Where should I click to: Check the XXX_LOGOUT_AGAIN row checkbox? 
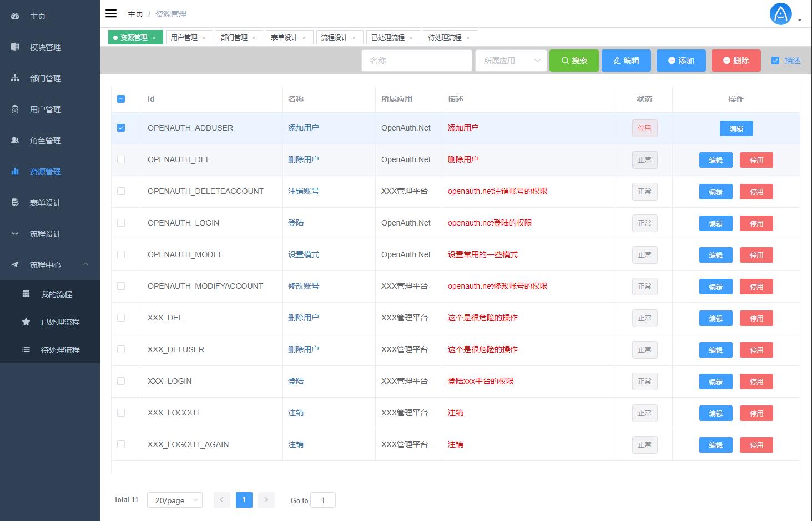click(121, 444)
